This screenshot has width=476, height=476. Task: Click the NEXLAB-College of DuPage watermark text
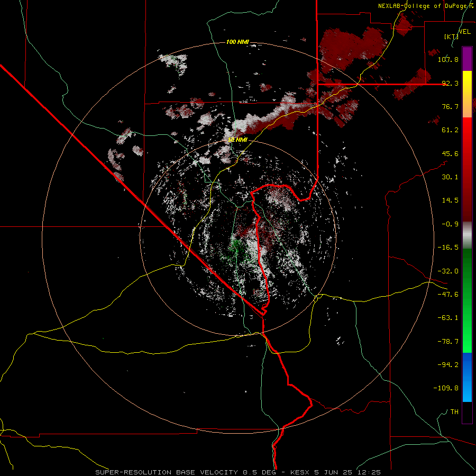coord(425,6)
